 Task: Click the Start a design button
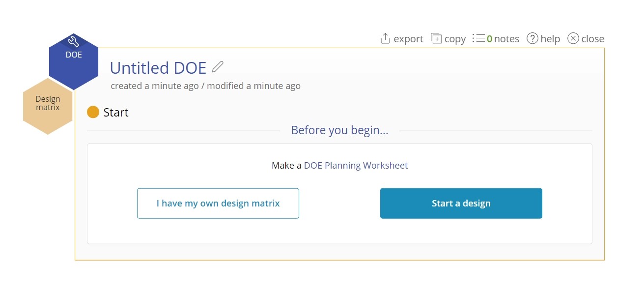461,203
